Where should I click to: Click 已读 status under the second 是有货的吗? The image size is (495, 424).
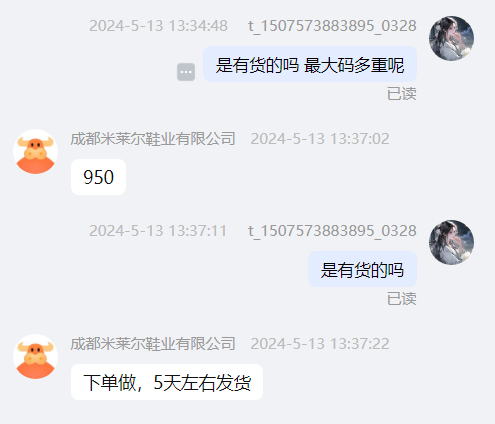pos(402,299)
